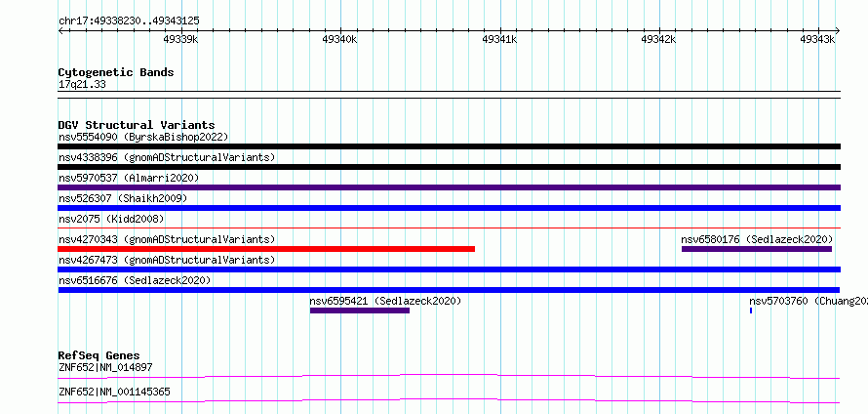The height and width of the screenshot is (414, 868).
Task: Click the chr17:49338230..49343125 coordinate label
Action: point(129,21)
